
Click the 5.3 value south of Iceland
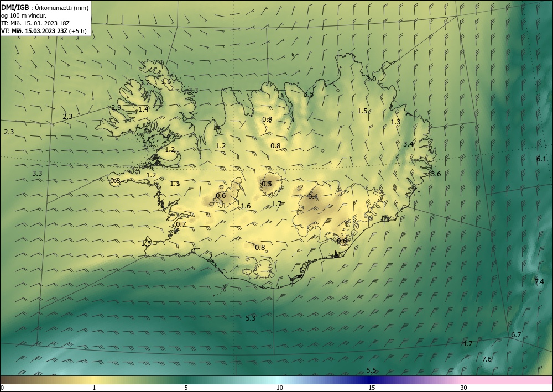pyautogui.click(x=251, y=318)
